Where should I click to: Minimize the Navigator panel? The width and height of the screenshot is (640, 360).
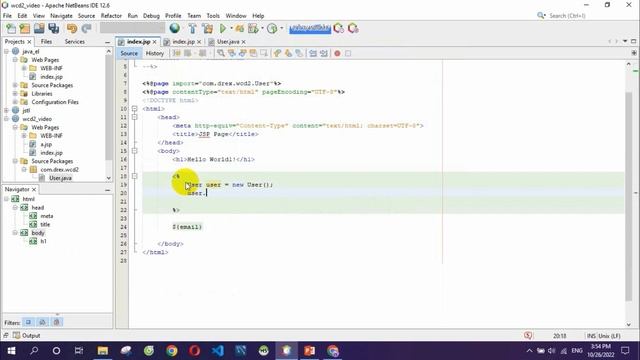pyautogui.click(x=107, y=190)
